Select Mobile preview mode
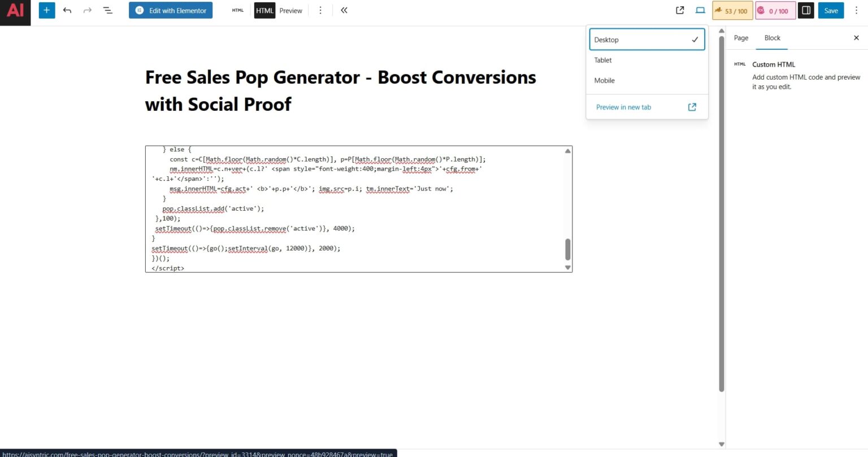The image size is (868, 457). click(x=604, y=80)
